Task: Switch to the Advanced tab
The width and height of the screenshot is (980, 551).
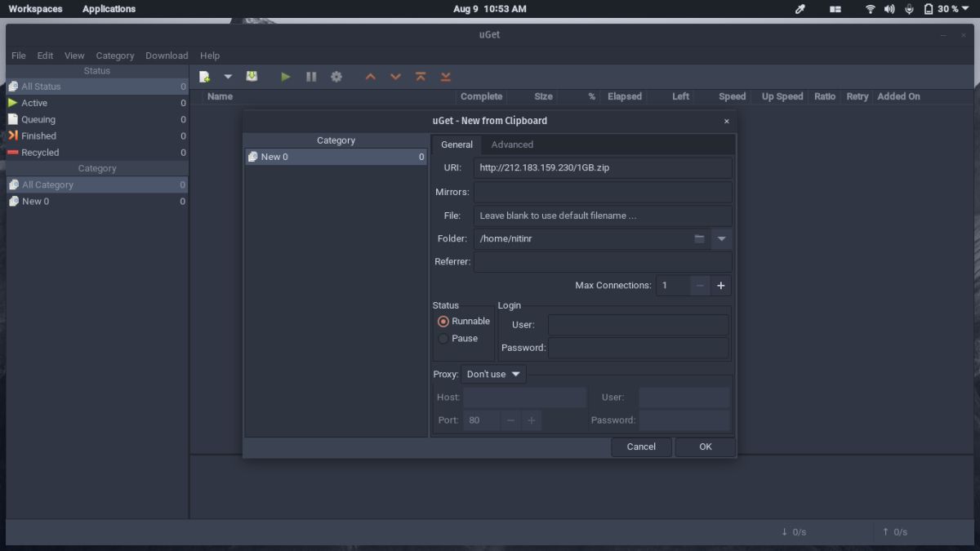Action: tap(512, 144)
